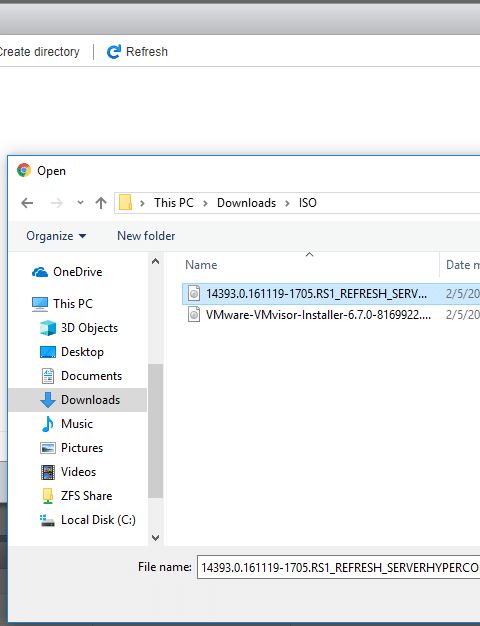Click the This PC monitor icon
This screenshot has width=480, height=626.
click(x=40, y=304)
